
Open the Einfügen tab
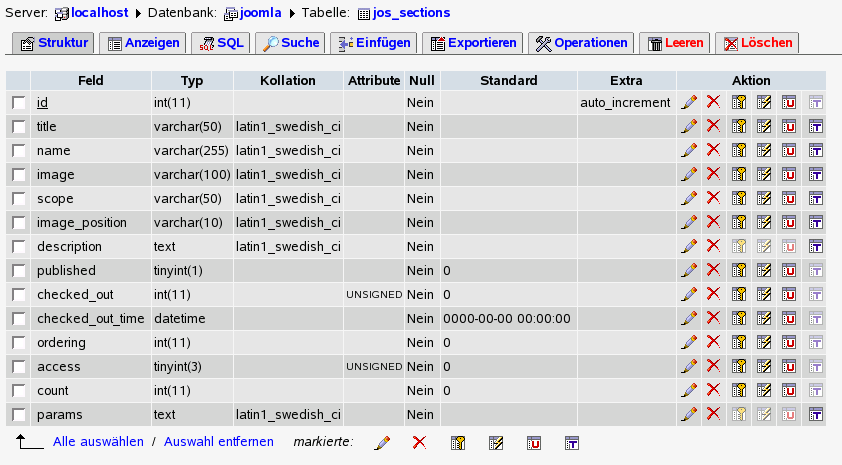(374, 43)
